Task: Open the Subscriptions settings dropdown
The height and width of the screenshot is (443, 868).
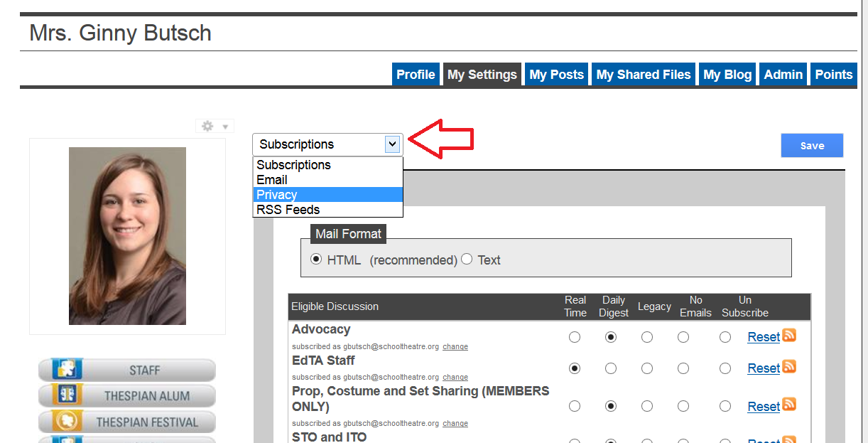Action: click(327, 144)
